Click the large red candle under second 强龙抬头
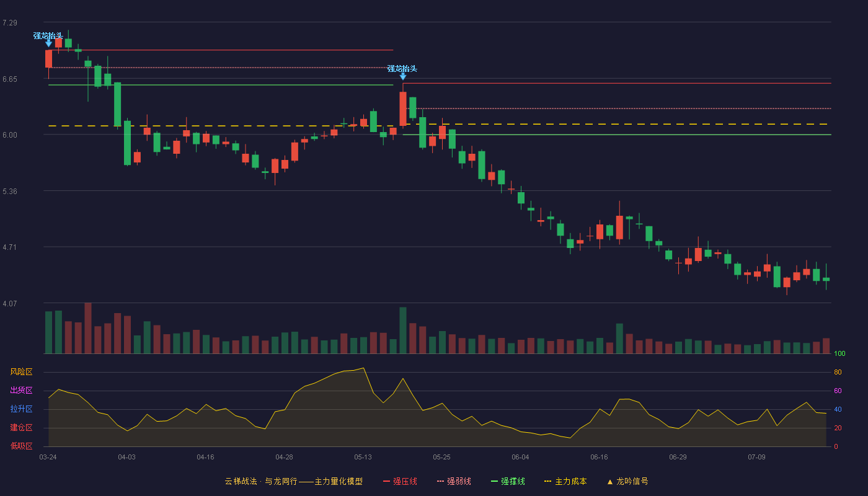868x496 pixels. [x=403, y=109]
